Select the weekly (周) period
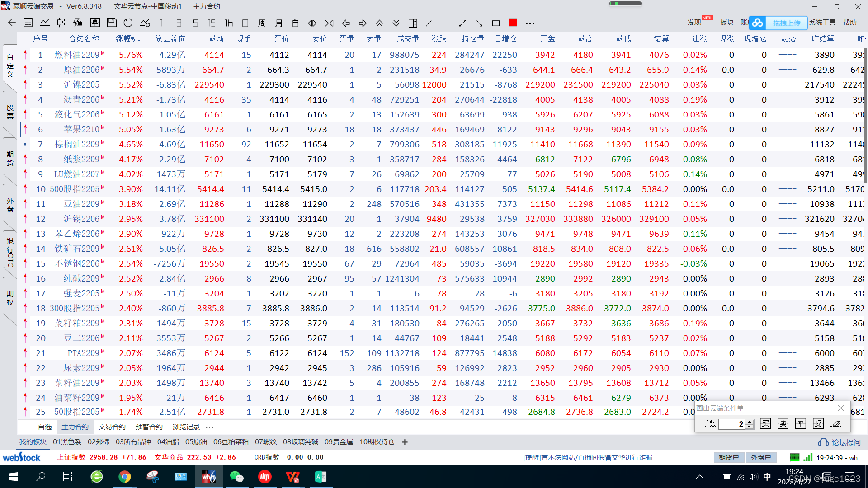Image resolution: width=868 pixels, height=488 pixels. (262, 23)
